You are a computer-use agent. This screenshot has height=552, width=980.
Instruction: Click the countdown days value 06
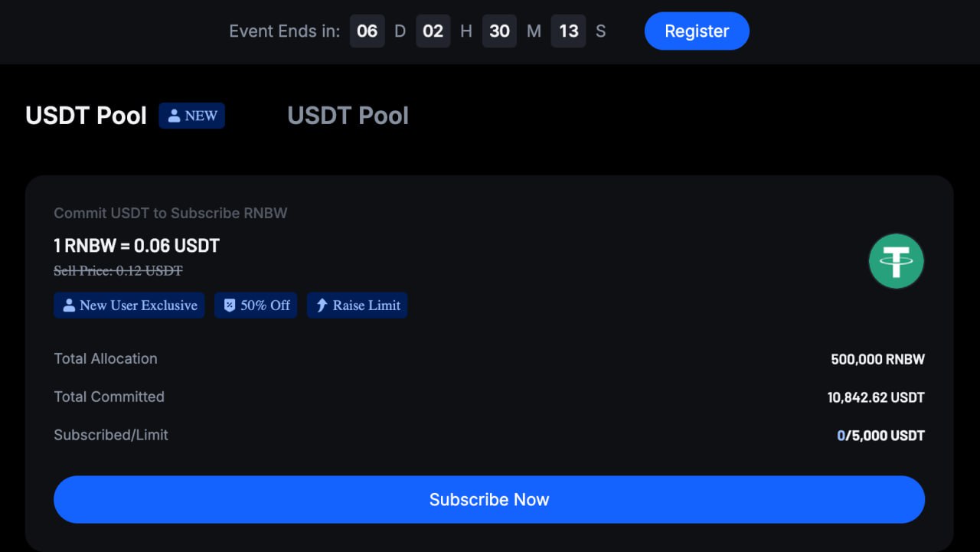[x=367, y=31]
